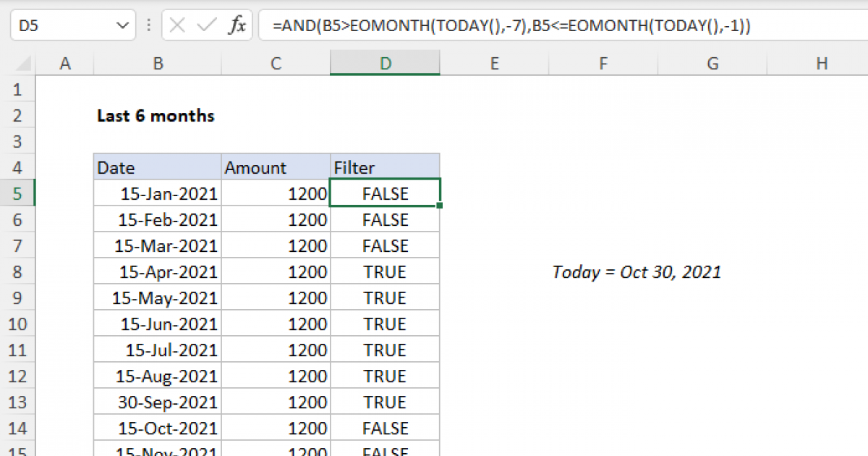Select column B header

point(158,64)
